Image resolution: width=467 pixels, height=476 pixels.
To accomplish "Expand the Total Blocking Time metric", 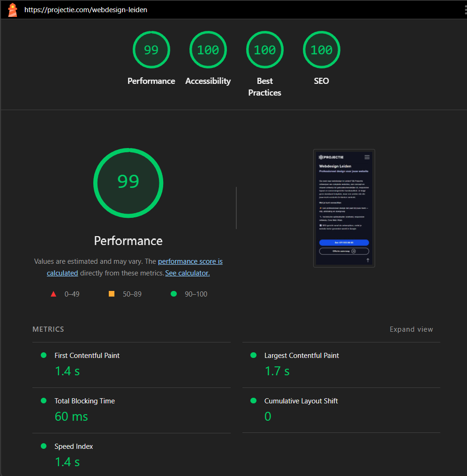I will coord(84,401).
